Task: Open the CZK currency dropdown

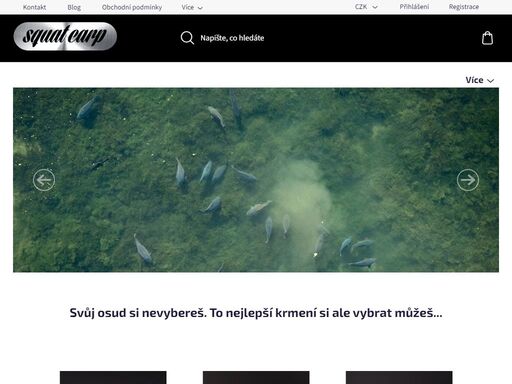Action: pos(366,7)
